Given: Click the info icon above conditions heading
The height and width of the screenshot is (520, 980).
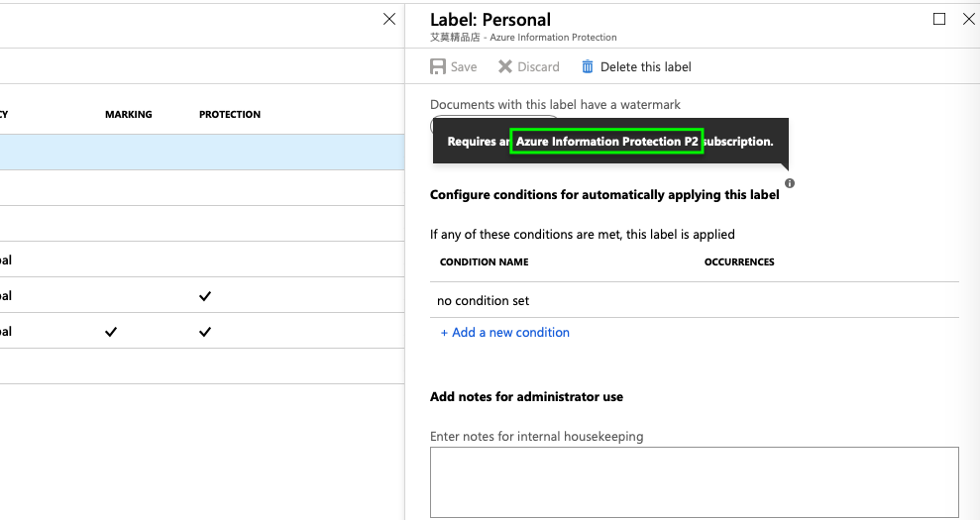Looking at the screenshot, I should pyautogui.click(x=790, y=183).
